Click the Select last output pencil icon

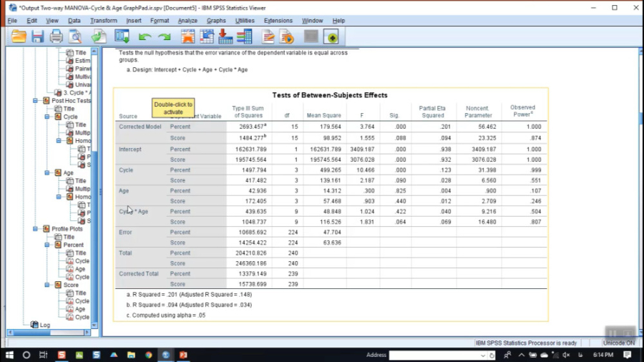268,36
